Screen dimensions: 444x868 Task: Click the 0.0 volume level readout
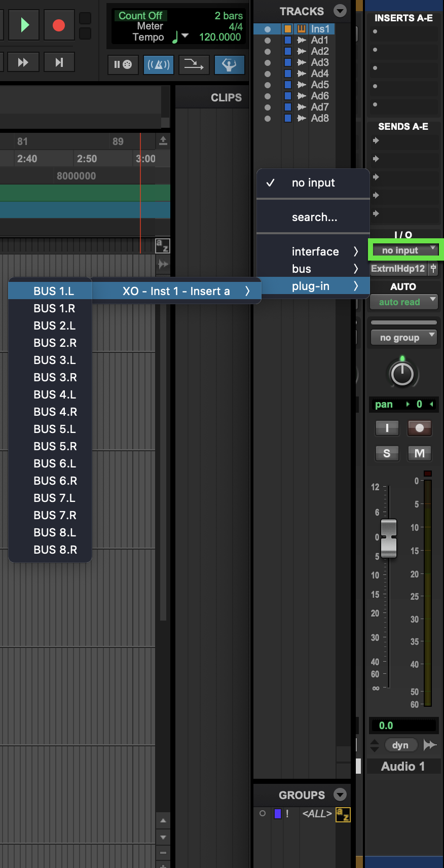tap(403, 726)
